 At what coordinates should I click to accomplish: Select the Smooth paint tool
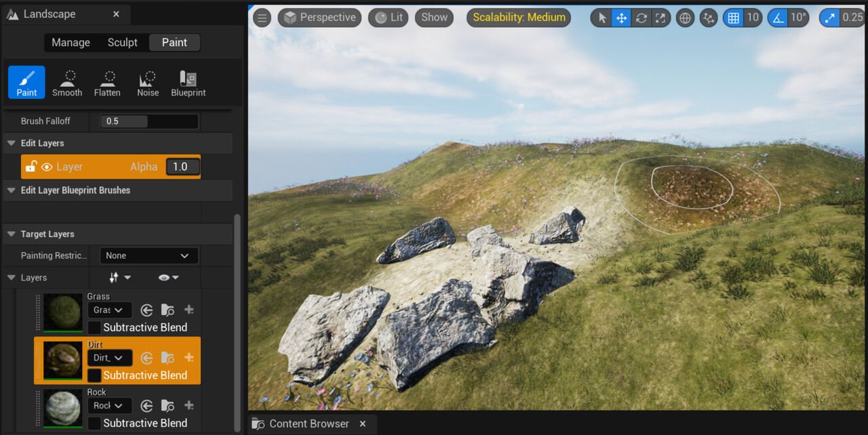click(66, 82)
